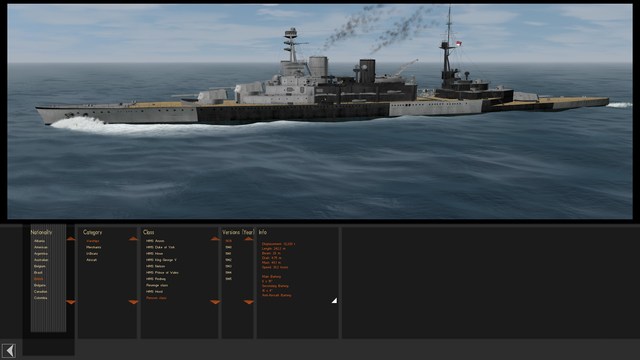Choose Aircraft category
The height and width of the screenshot is (360, 640).
click(x=91, y=260)
